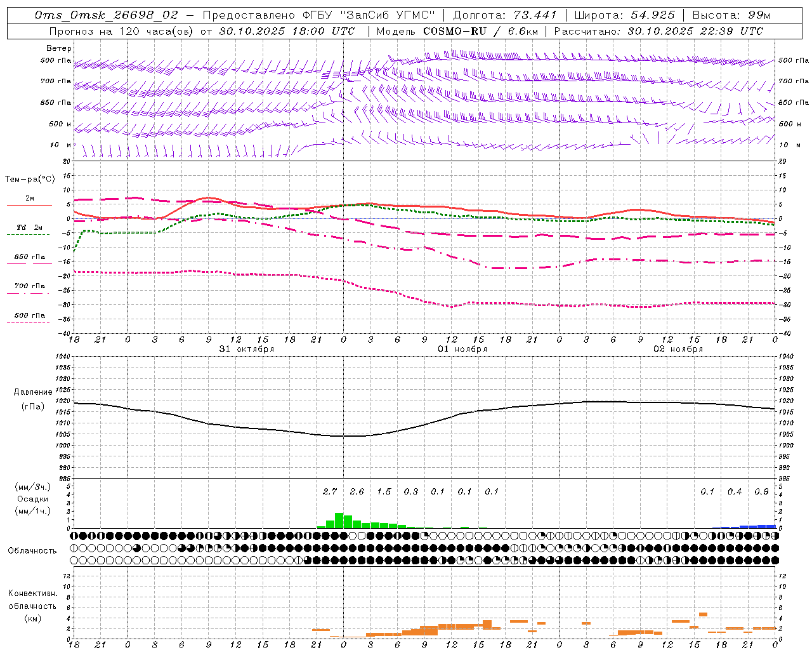The width and height of the screenshot is (812, 650).
Task: Click Рассчитано: 30.10.2025 22:39 UTC timestamp
Action: coord(658,31)
